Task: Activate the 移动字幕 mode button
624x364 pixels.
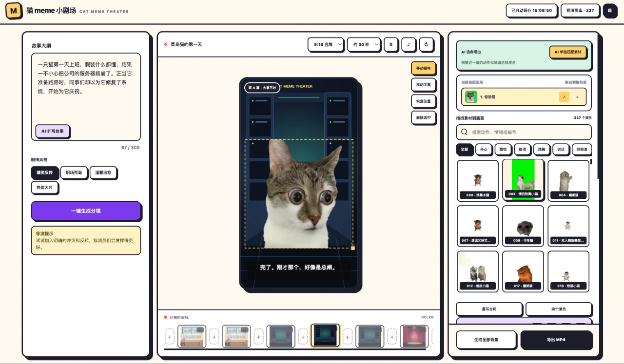Action: point(424,85)
